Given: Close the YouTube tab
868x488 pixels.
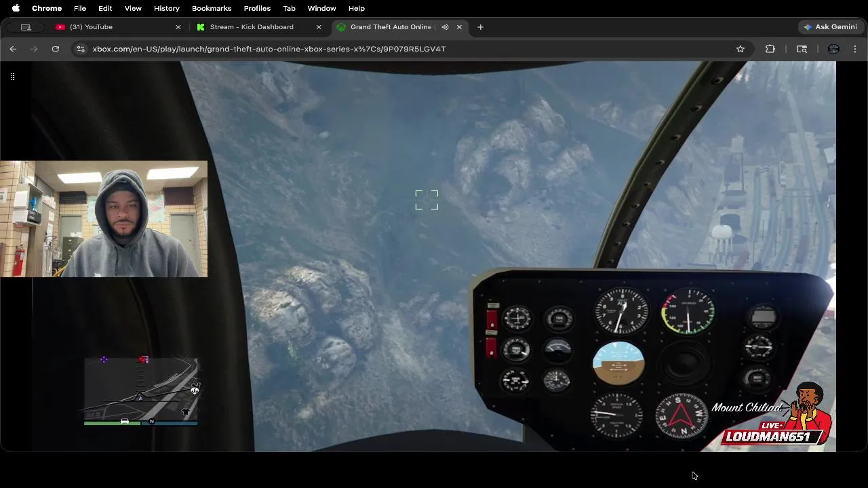Looking at the screenshot, I should (178, 27).
